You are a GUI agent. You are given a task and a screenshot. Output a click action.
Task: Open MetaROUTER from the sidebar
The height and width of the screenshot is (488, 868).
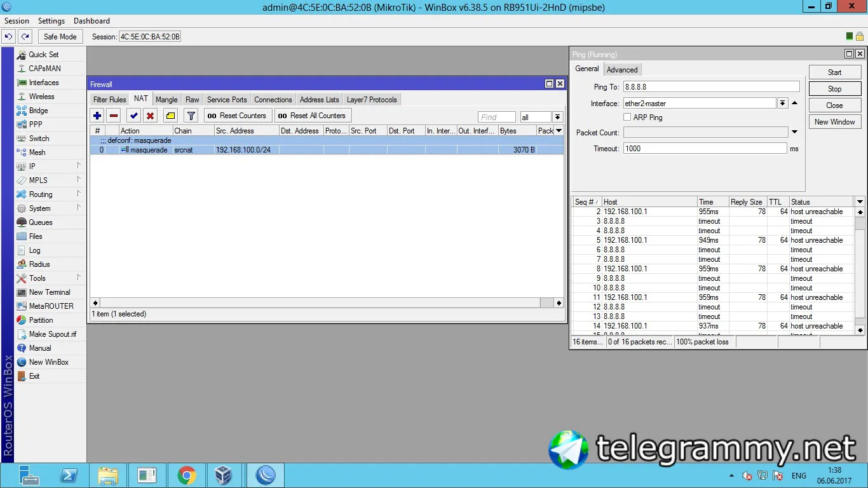[x=51, y=306]
